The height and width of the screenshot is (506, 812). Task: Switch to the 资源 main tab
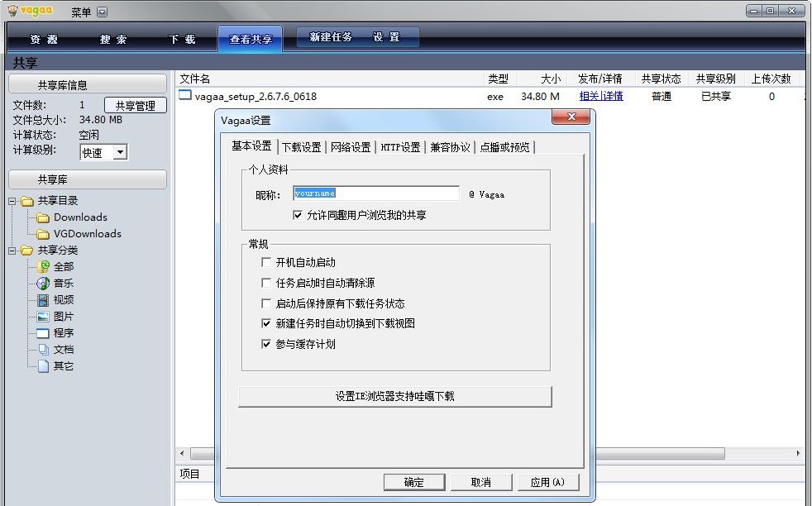point(44,40)
